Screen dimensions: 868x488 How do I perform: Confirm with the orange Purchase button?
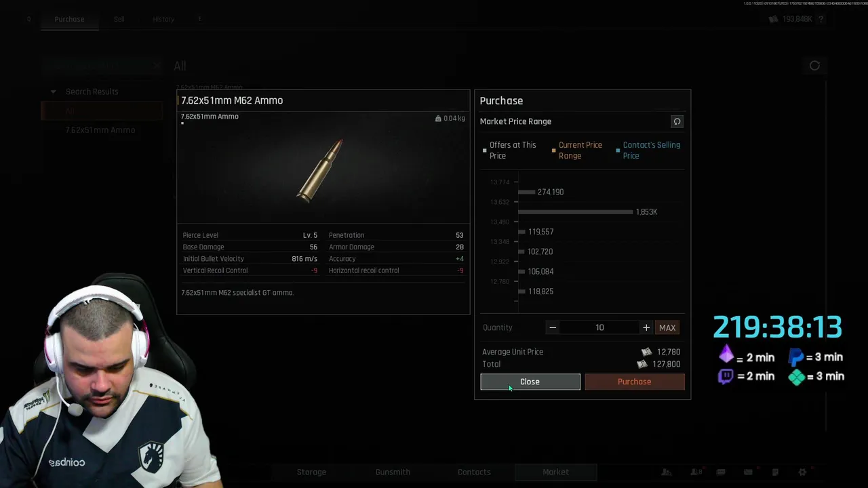635,382
